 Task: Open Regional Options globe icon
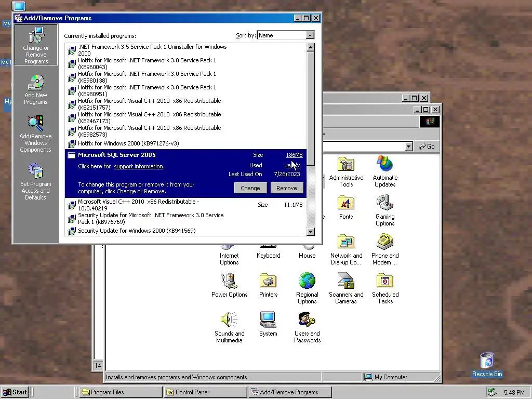pos(307,288)
